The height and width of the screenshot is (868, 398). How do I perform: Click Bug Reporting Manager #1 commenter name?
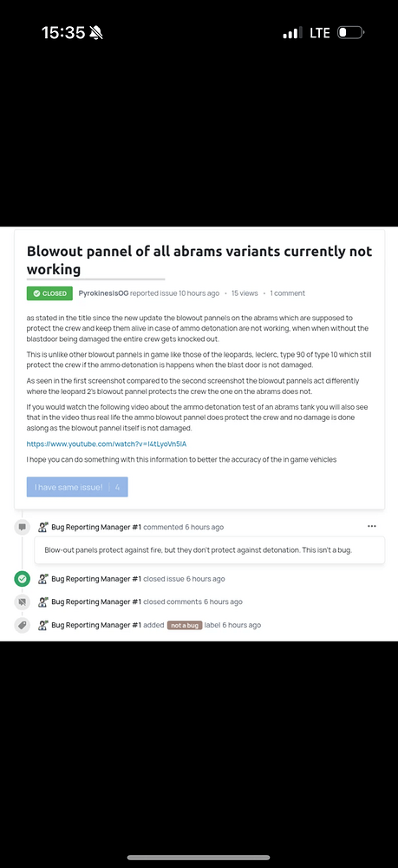pyautogui.click(x=96, y=527)
